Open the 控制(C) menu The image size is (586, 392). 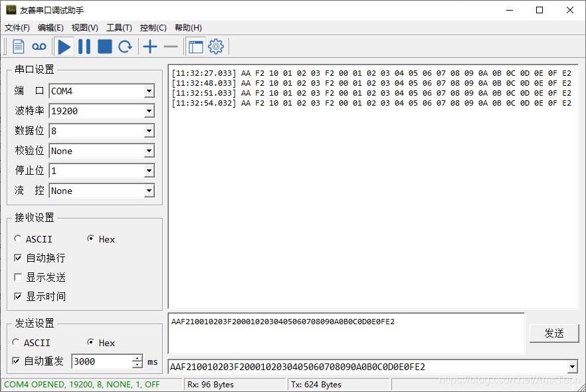tap(153, 28)
